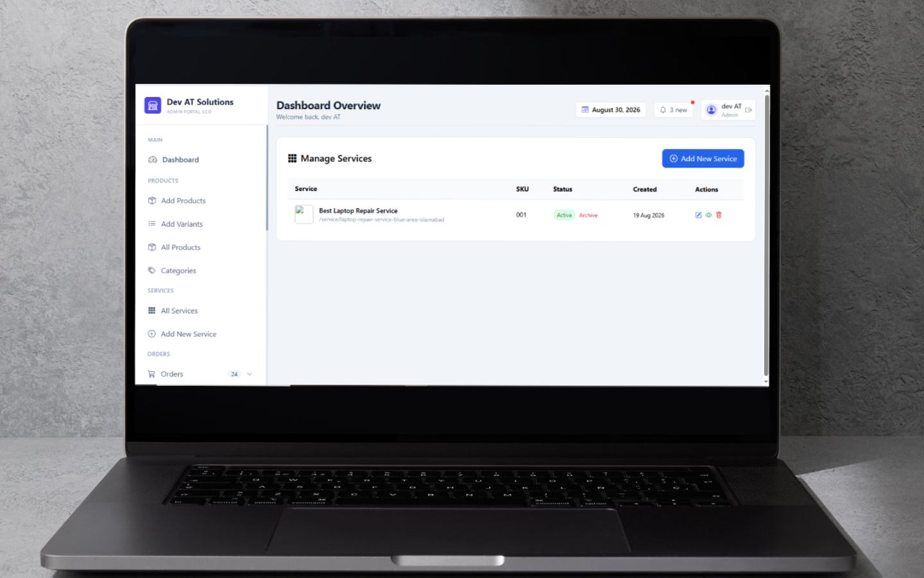Click the Add Variants list icon in sidebar
The image size is (924, 578).
[152, 223]
